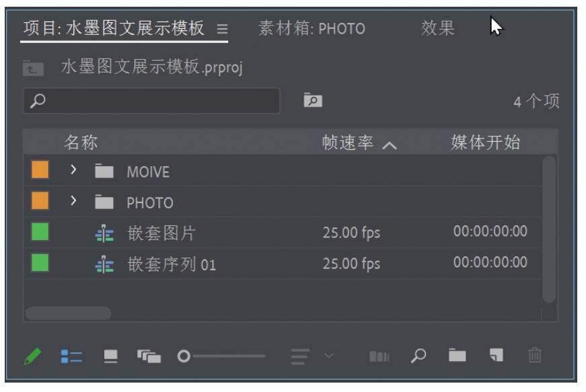This screenshot has height=392, width=586.
Task: Switch to list view
Action: [x=71, y=356]
